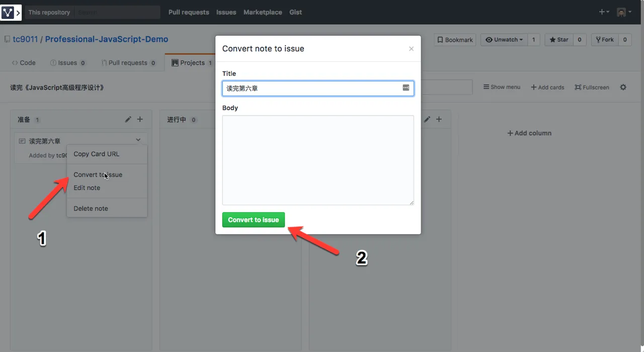Select Copy Card URL from card menu
Image resolution: width=644 pixels, height=352 pixels.
97,154
